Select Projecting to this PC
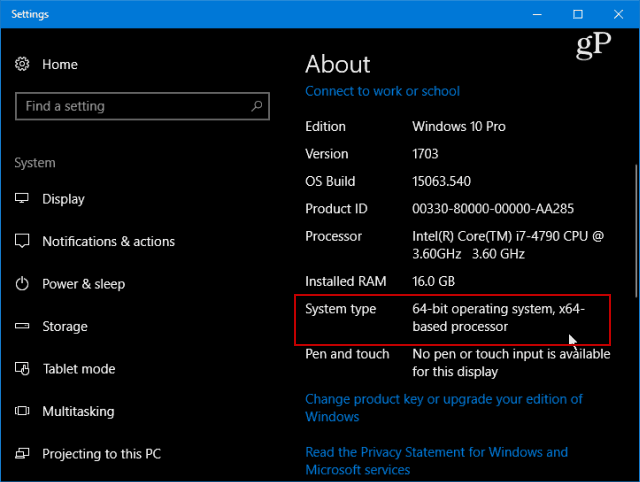Viewport: 640px width, 482px height. 102,453
